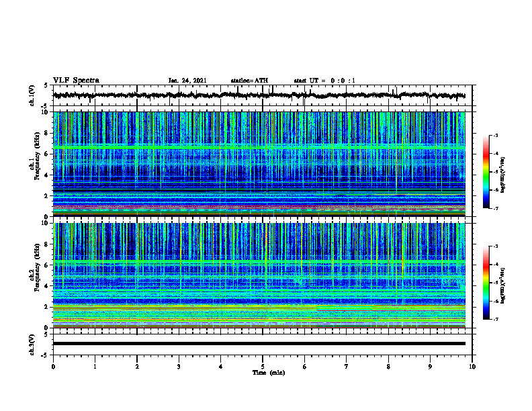532x411 pixels.
Task: Click the "VLF Spectra" plot title
Action: 76,81
